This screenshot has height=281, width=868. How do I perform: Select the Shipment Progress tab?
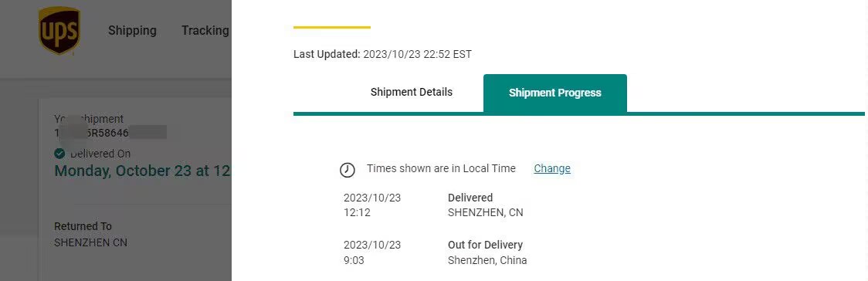(555, 93)
